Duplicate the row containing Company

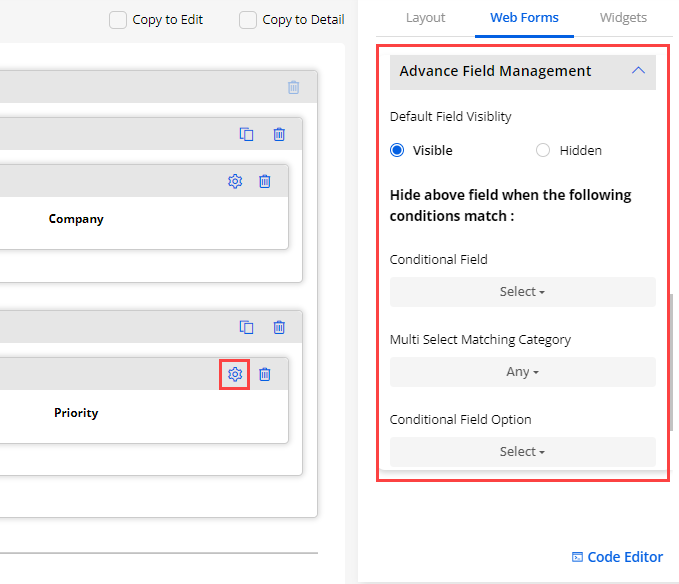click(247, 134)
